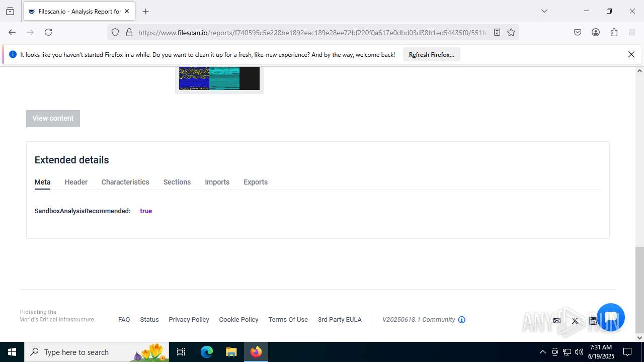Open Firefox recent browsing view icon
The width and height of the screenshot is (644, 362).
point(10,11)
